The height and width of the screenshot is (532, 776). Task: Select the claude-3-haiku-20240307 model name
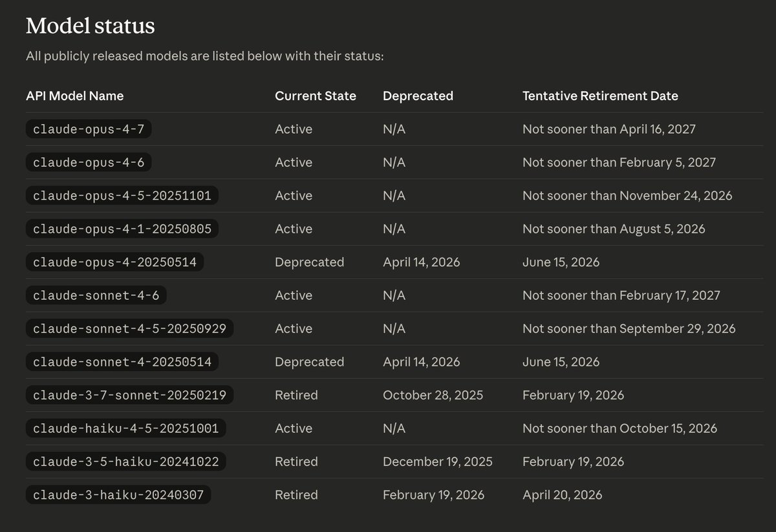(x=118, y=495)
